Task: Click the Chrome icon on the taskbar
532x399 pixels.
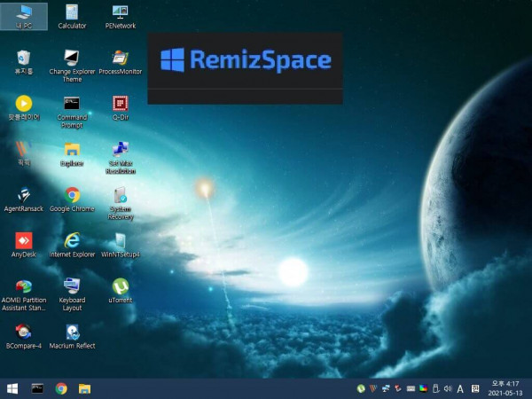Action: click(x=61, y=388)
